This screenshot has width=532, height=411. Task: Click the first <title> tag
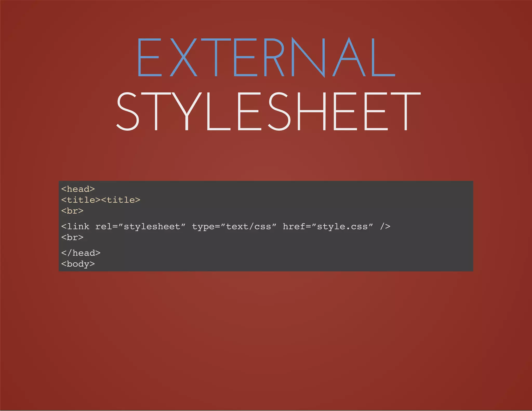click(x=81, y=200)
